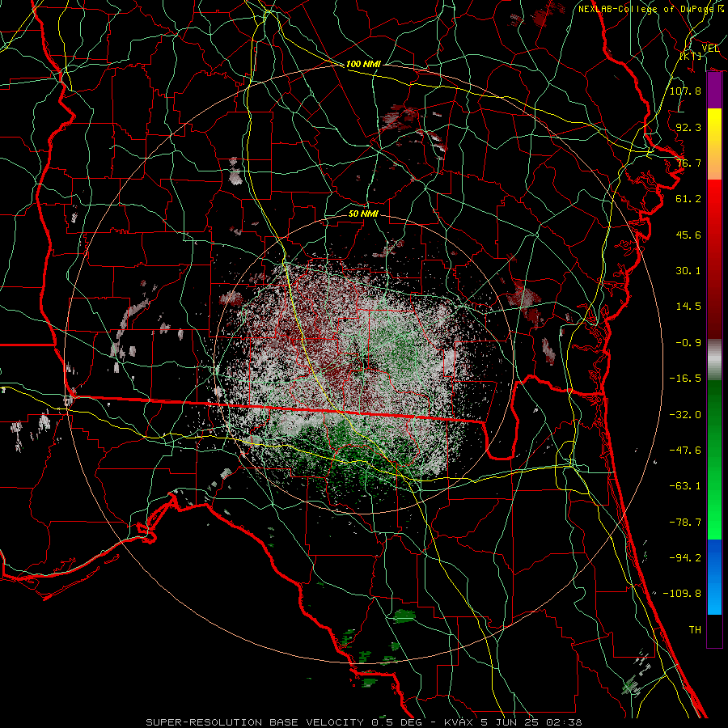Click the Super-Resolution Base Velocity caption
This screenshot has height=728, width=728.
tap(363, 722)
